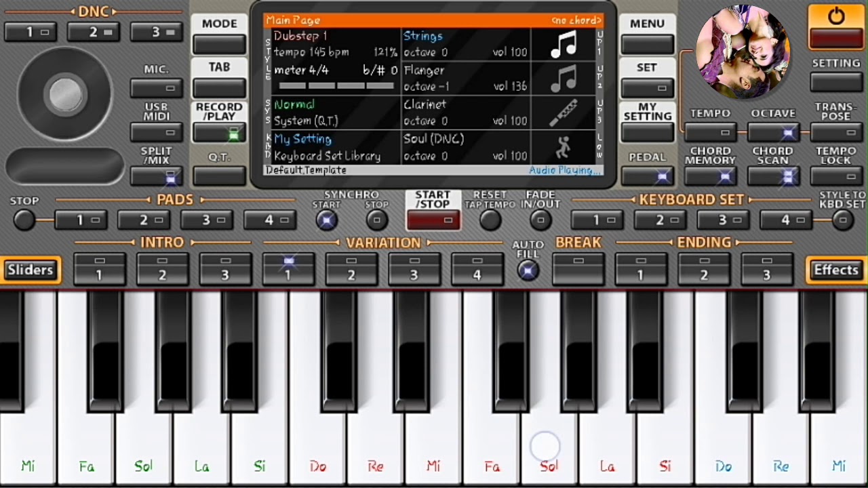This screenshot has width=868, height=488.
Task: Click the OCTAVE button
Action: coord(773,132)
